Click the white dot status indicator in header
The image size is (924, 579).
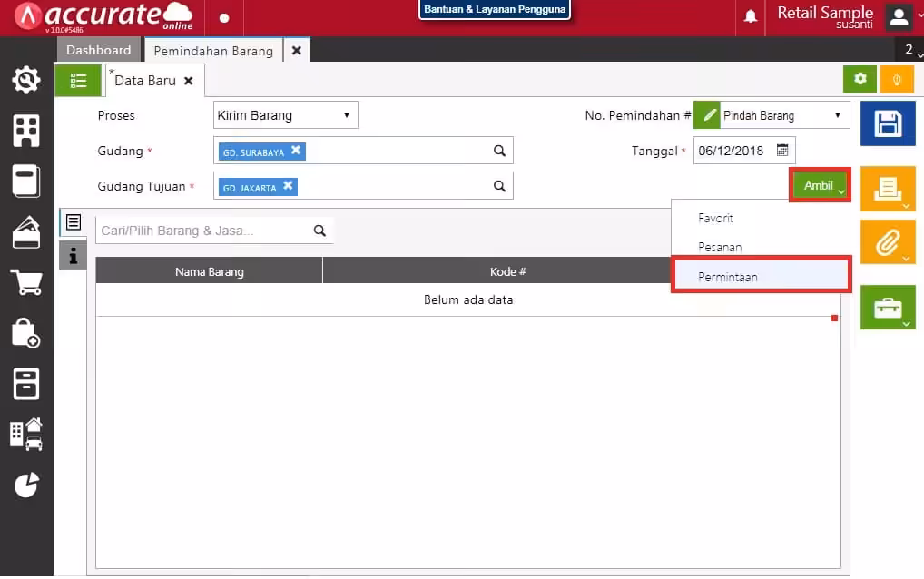pos(224,18)
